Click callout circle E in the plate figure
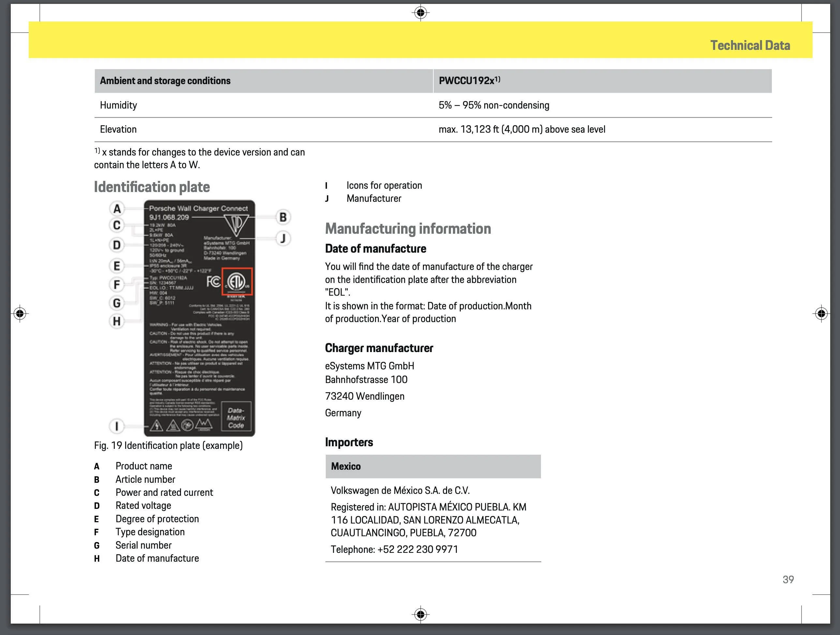Screen dimensions: 840x635 117,266
